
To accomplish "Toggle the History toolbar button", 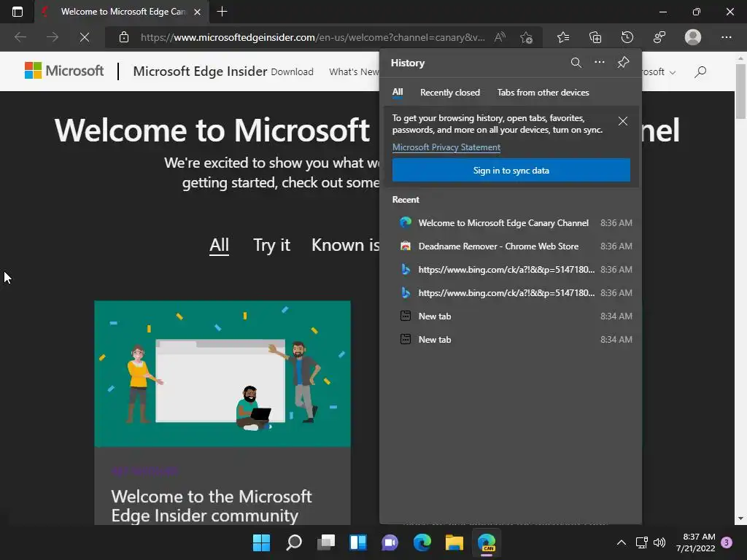I will click(x=627, y=37).
